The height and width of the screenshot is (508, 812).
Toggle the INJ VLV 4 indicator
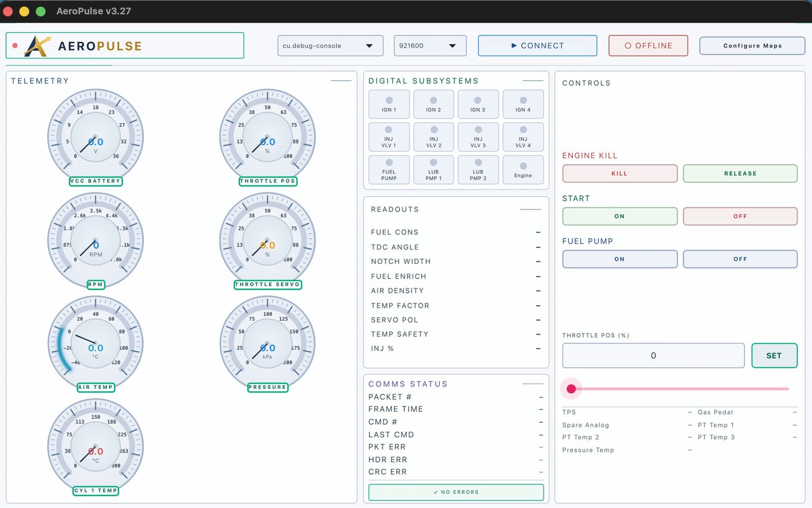coord(523,137)
